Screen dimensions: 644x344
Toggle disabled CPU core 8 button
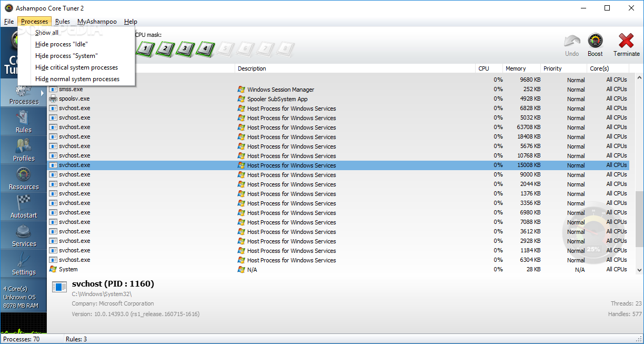pyautogui.click(x=285, y=50)
